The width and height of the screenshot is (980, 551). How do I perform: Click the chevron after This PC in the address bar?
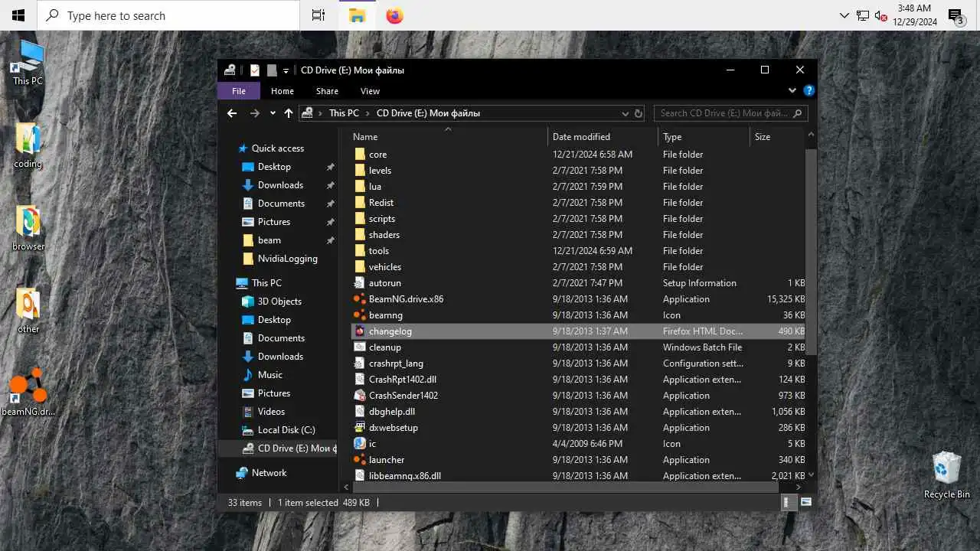coord(367,113)
